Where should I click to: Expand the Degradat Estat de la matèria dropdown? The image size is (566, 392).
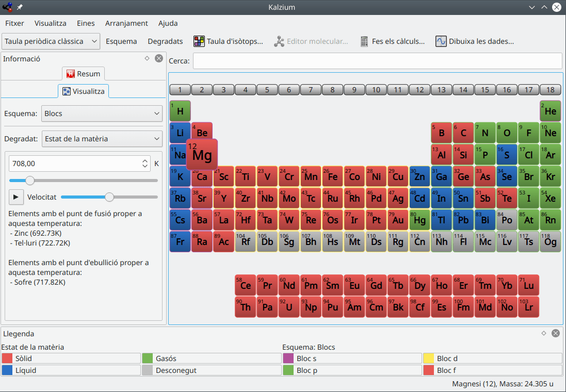(102, 139)
